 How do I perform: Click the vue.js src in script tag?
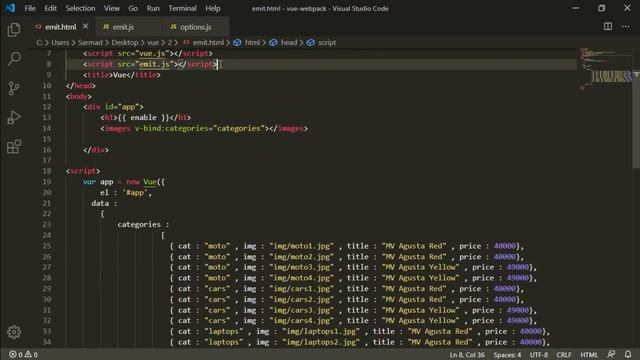point(152,53)
